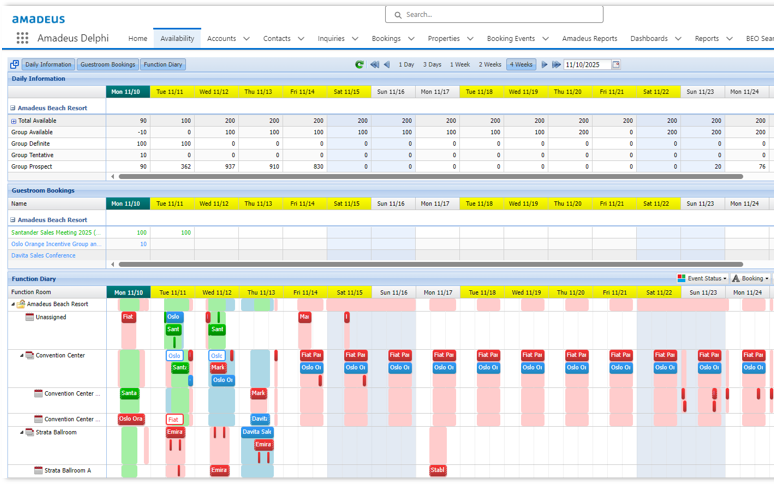774x484 pixels.
Task: Click the Convention Center room icon
Action: [x=30, y=355]
